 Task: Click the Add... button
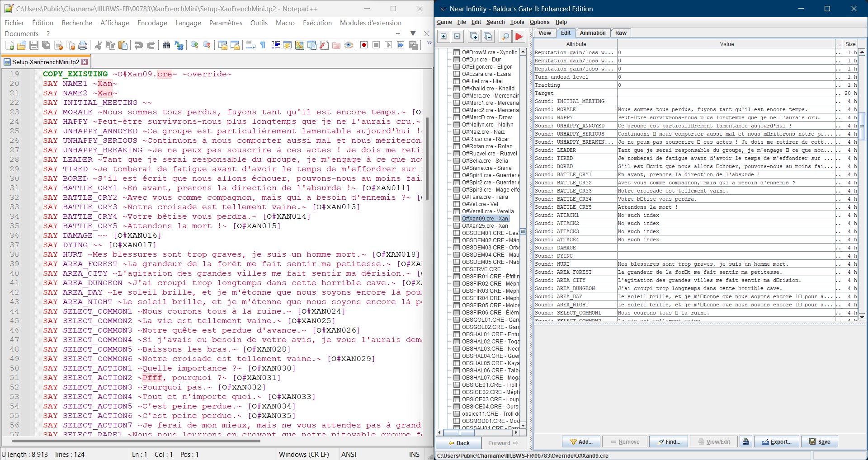[581, 441]
